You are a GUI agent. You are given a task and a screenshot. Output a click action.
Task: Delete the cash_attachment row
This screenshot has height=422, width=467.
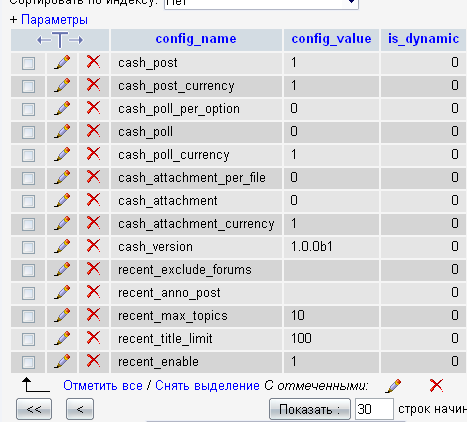point(93,200)
